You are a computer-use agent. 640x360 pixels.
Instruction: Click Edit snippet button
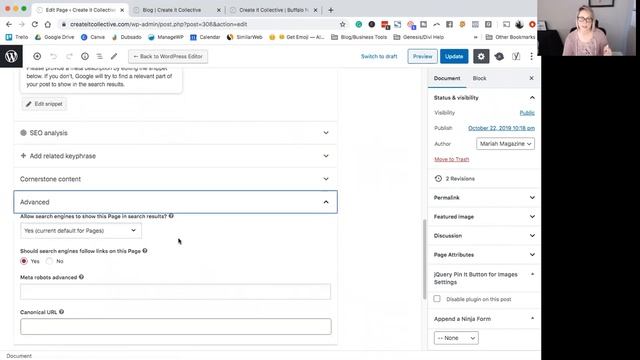click(x=44, y=104)
